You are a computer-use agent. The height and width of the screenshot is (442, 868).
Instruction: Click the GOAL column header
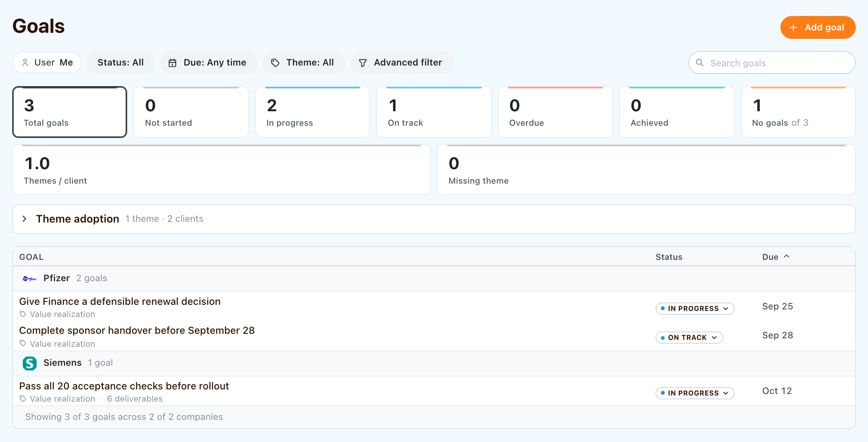click(31, 257)
